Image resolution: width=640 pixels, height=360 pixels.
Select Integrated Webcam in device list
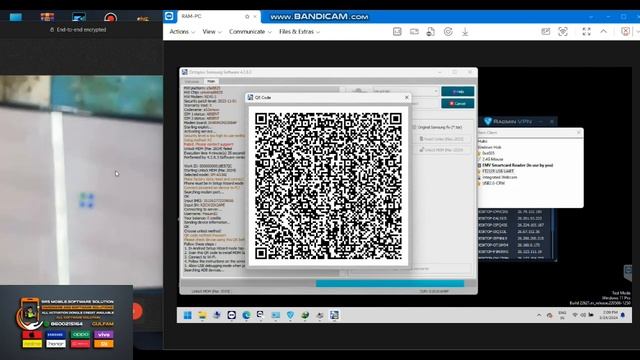(x=499, y=177)
